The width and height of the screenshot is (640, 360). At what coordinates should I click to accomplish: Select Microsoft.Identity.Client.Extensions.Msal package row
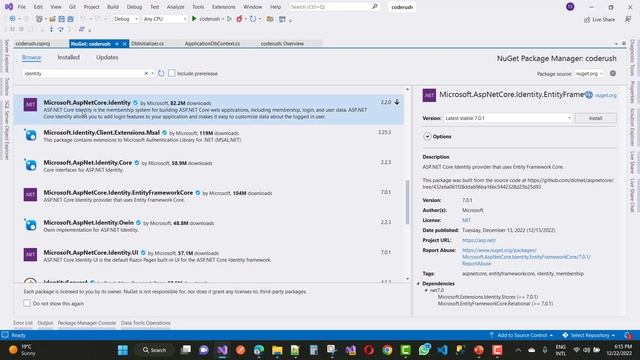point(209,136)
